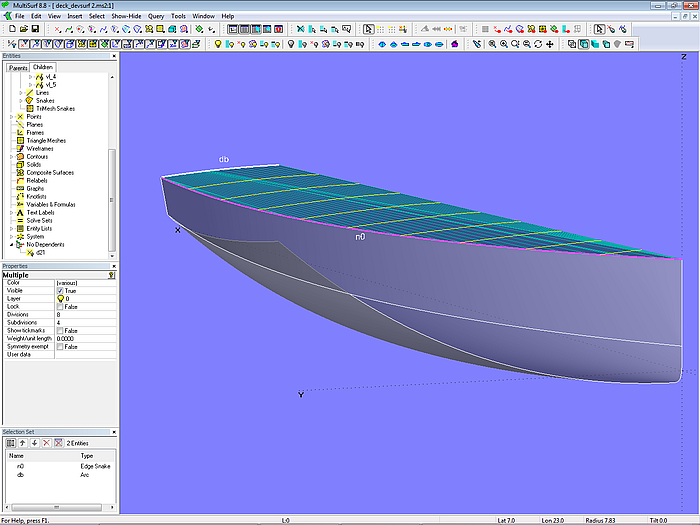Switch to the Parents tab

tap(18, 68)
